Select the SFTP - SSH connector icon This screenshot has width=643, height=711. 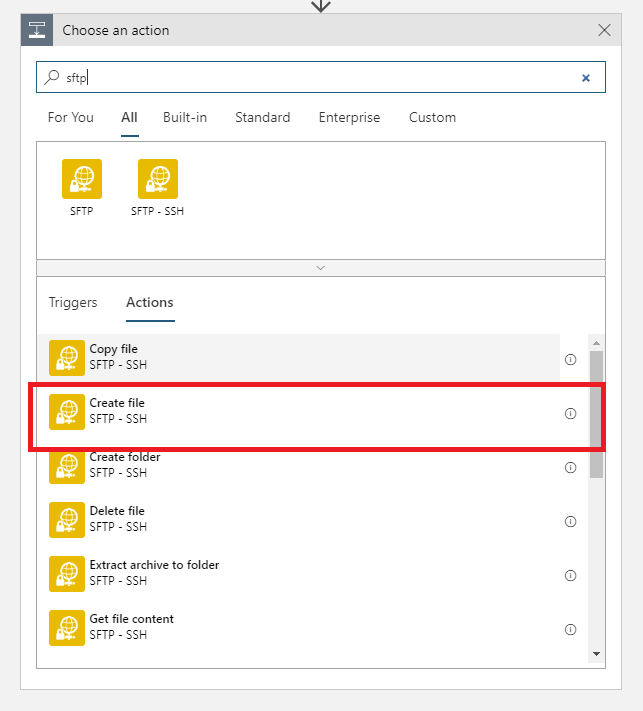(158, 179)
